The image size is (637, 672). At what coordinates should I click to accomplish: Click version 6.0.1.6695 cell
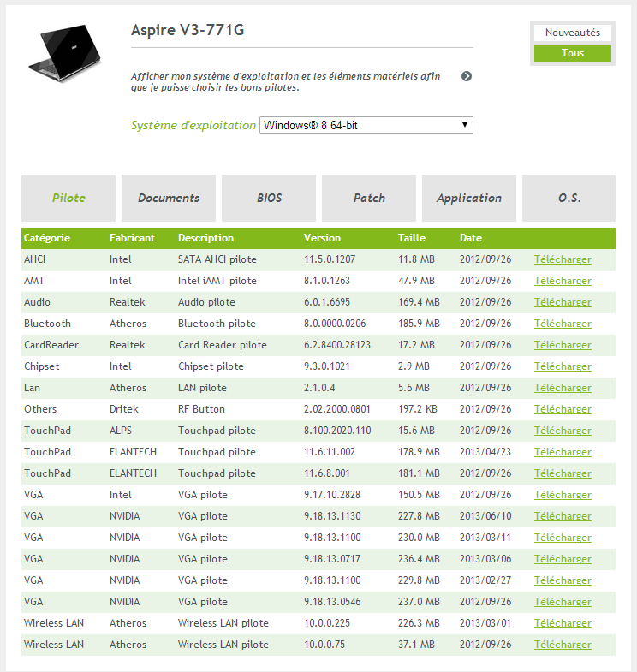327,302
